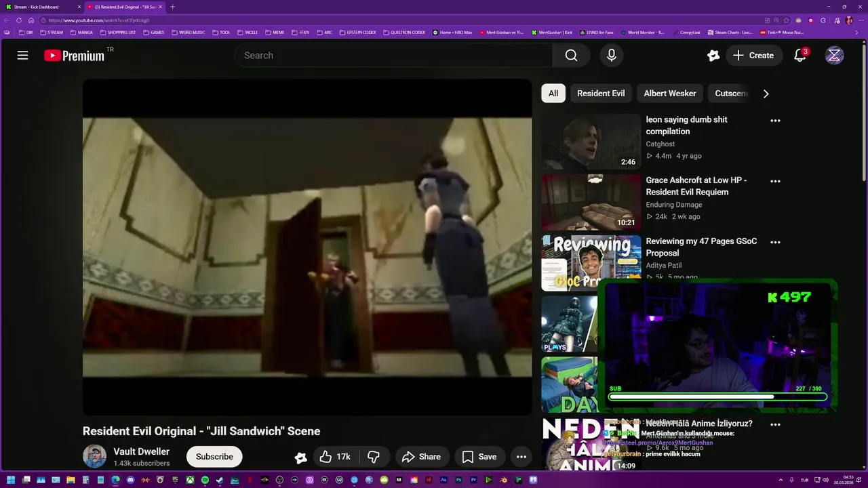Open the Steam Charts bookmark

pos(730,32)
